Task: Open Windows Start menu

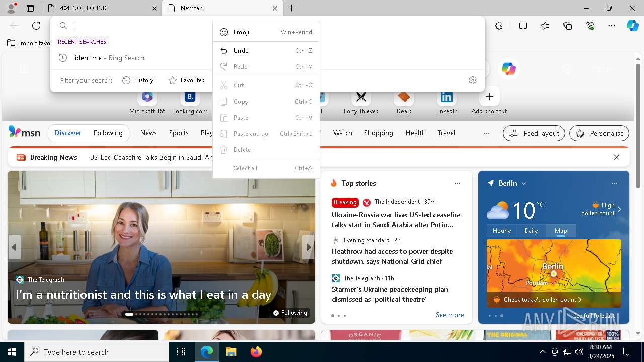Action: [x=12, y=352]
